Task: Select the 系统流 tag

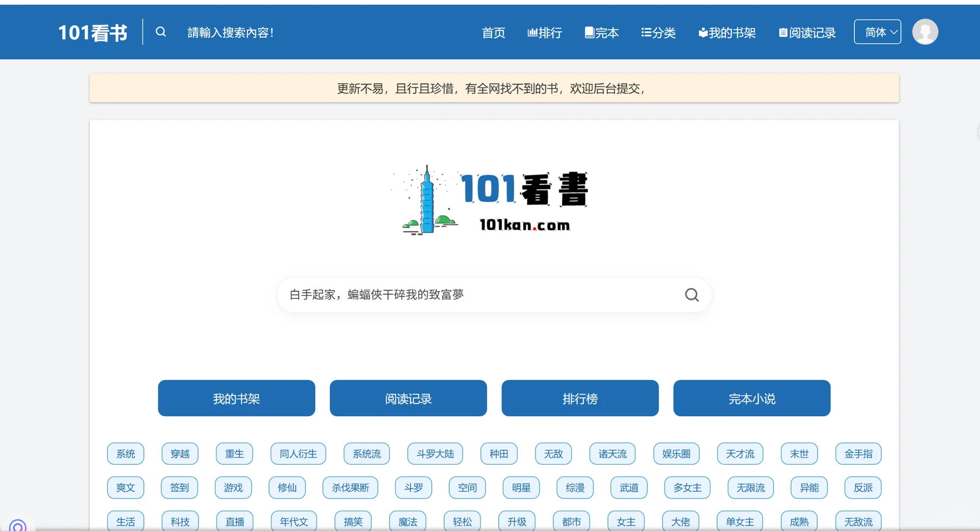Action: (x=366, y=454)
